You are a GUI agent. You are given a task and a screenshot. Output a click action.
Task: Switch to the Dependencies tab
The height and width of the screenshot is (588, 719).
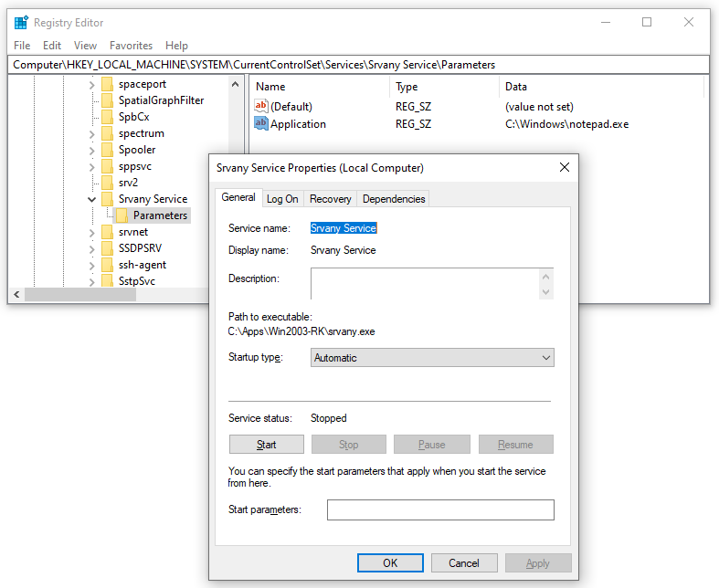click(x=394, y=199)
